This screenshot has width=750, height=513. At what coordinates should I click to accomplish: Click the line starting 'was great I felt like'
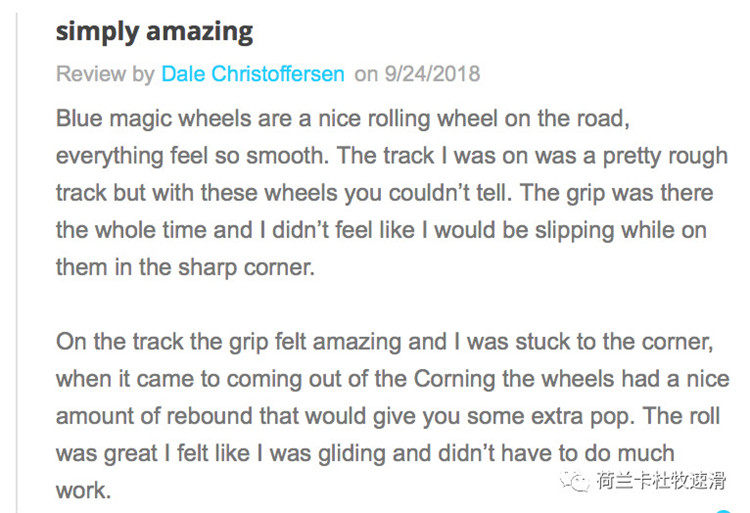click(365, 453)
